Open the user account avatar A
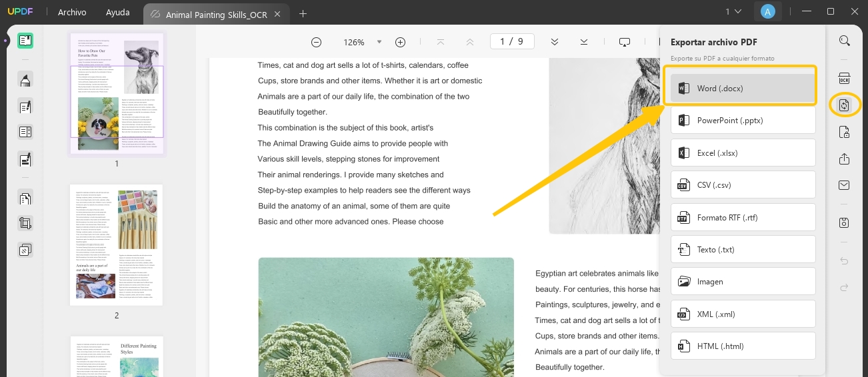Viewport: 868px width, 377px height. click(x=769, y=11)
